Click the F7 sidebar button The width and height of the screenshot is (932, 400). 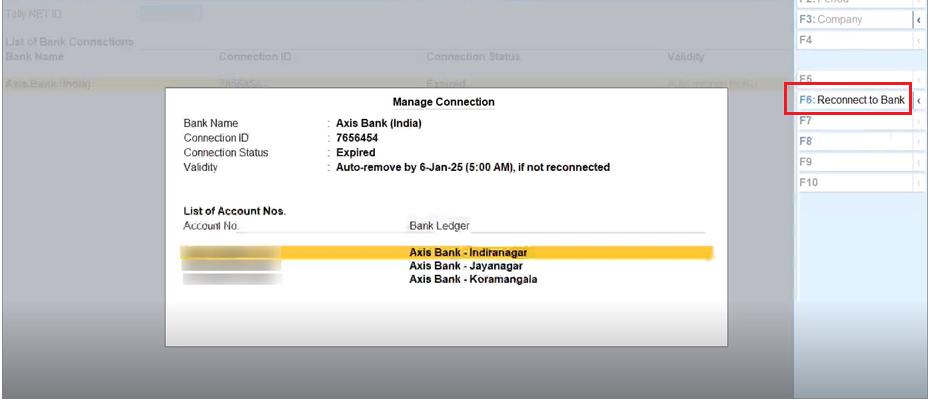[x=854, y=121]
